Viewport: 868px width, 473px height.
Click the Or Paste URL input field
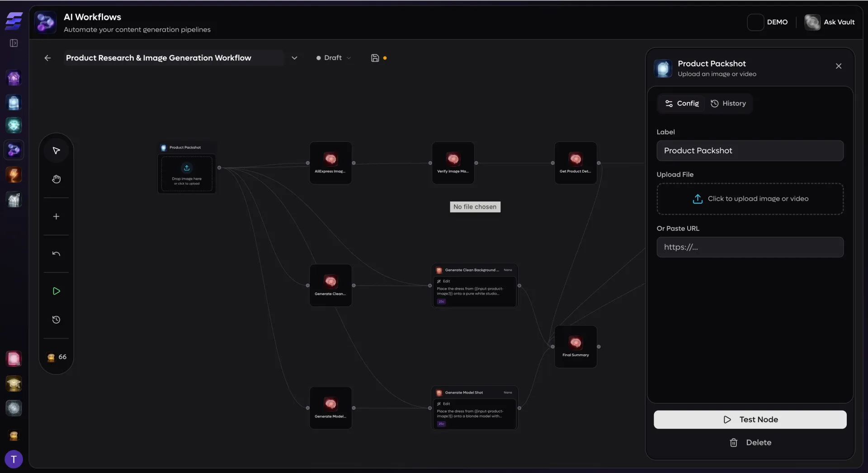(750, 247)
